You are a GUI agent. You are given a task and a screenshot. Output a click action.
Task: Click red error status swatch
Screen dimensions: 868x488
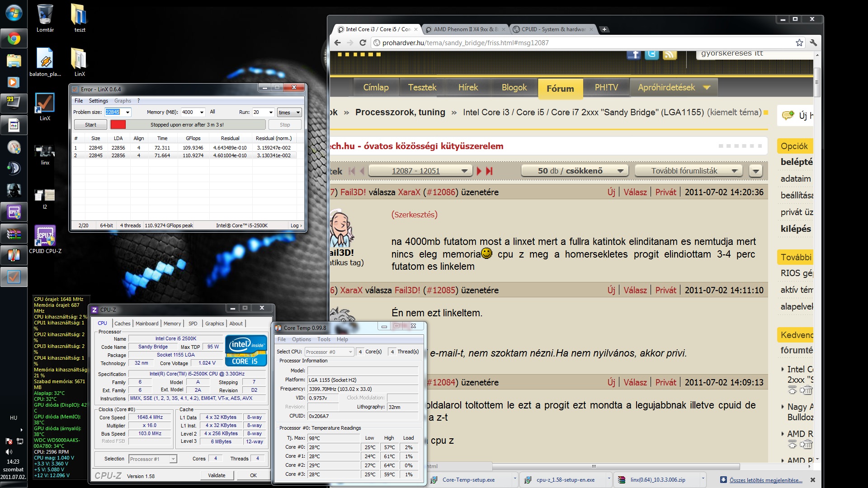(x=118, y=125)
